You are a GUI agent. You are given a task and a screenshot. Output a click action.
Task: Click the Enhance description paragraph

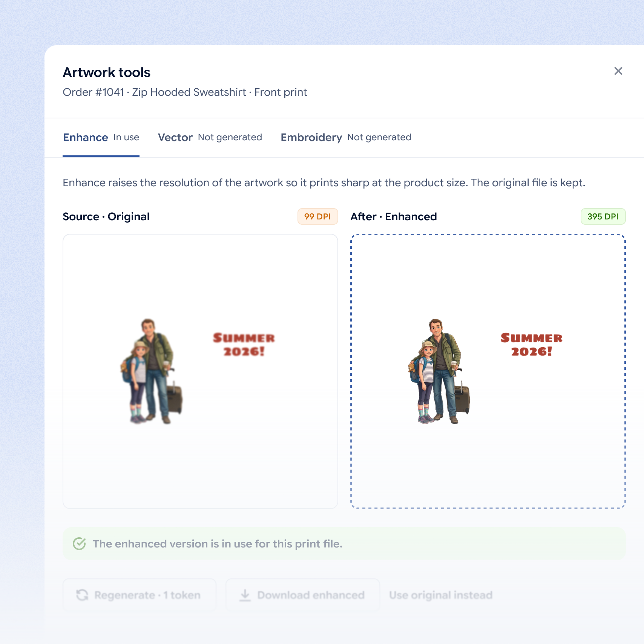(x=324, y=183)
